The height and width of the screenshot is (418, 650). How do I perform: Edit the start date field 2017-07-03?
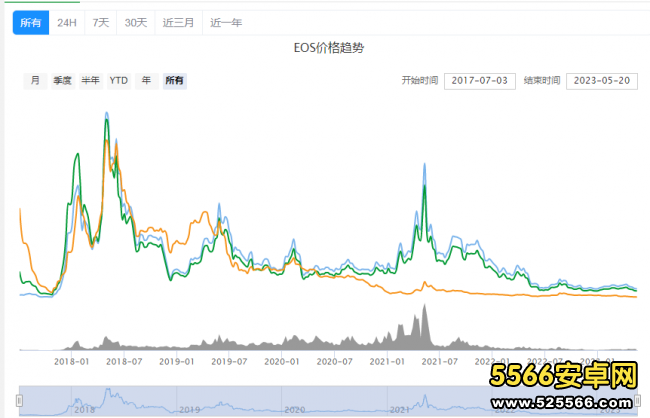point(480,81)
